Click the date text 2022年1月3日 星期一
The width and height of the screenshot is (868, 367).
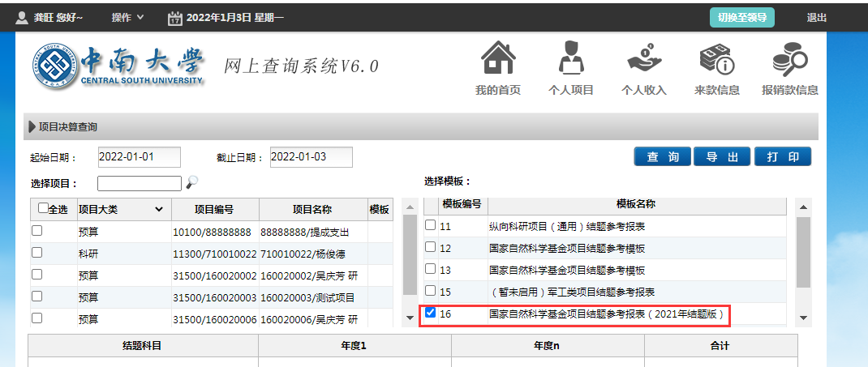pos(235,18)
